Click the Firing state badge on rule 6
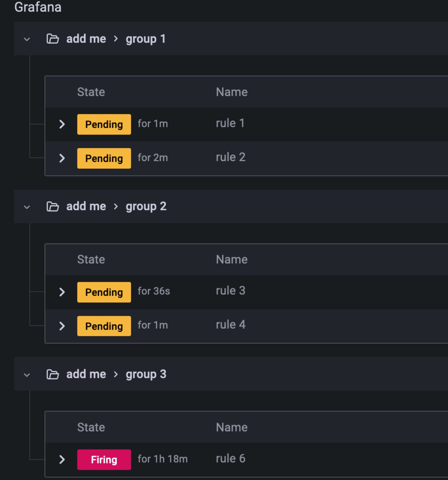 click(x=104, y=459)
